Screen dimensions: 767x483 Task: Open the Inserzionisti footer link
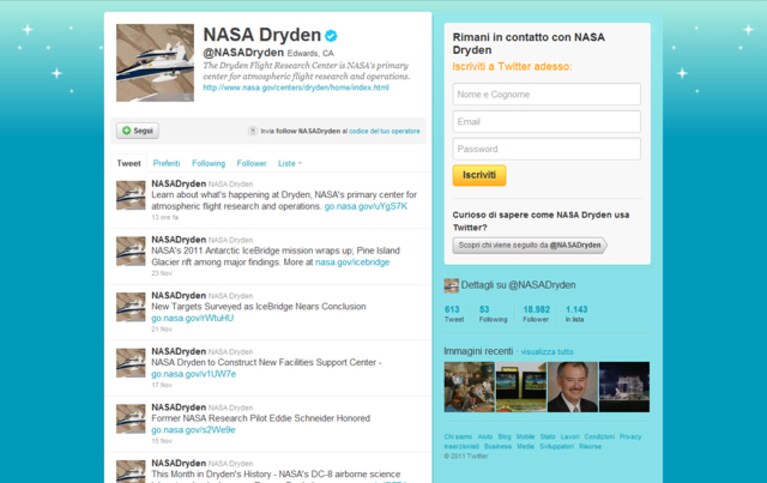461,446
